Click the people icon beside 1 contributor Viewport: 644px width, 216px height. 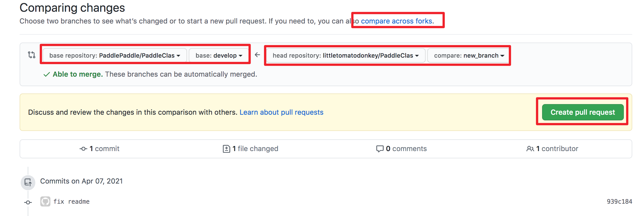[530, 149]
